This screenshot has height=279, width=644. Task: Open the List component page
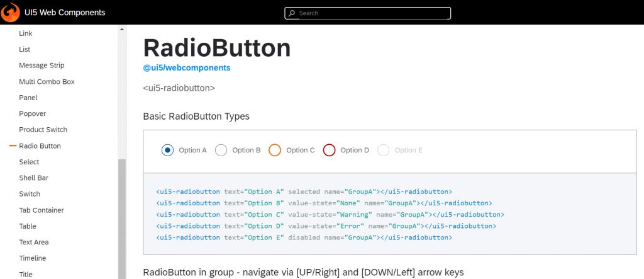(x=25, y=49)
